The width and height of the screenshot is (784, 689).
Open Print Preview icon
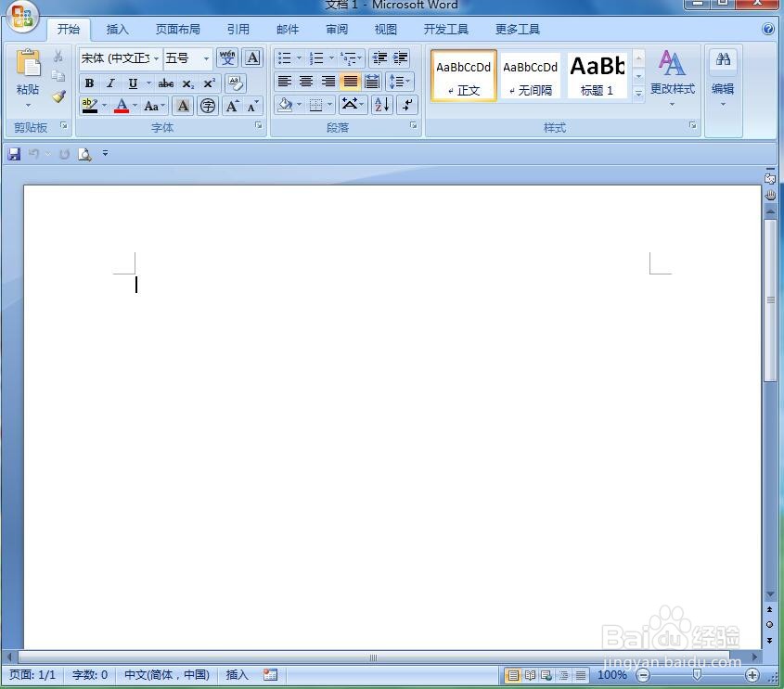(84, 154)
